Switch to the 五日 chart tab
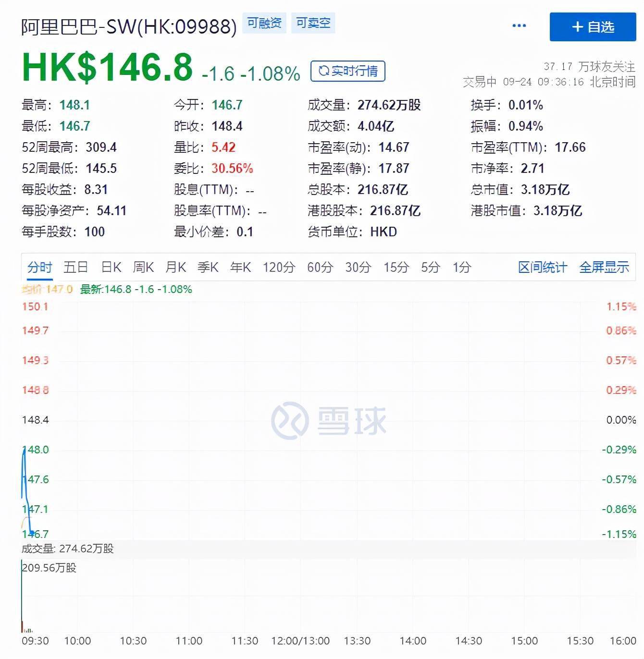This screenshot has height=659, width=644. [x=75, y=267]
